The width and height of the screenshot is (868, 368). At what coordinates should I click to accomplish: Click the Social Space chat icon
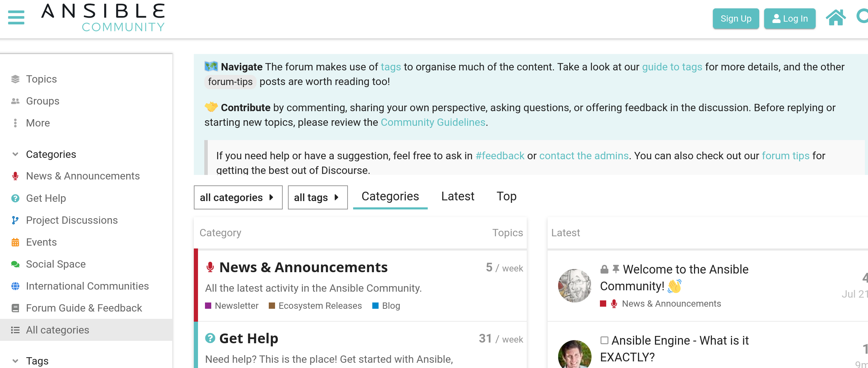pyautogui.click(x=15, y=264)
